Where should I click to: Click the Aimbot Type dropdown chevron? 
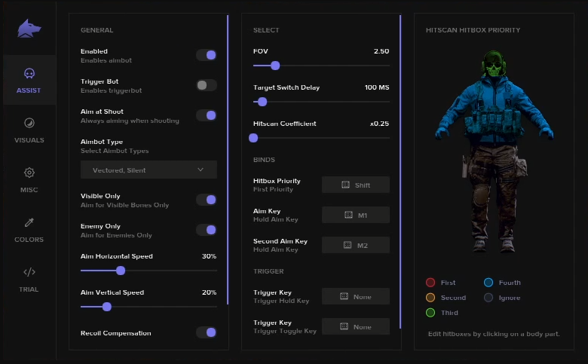201,170
